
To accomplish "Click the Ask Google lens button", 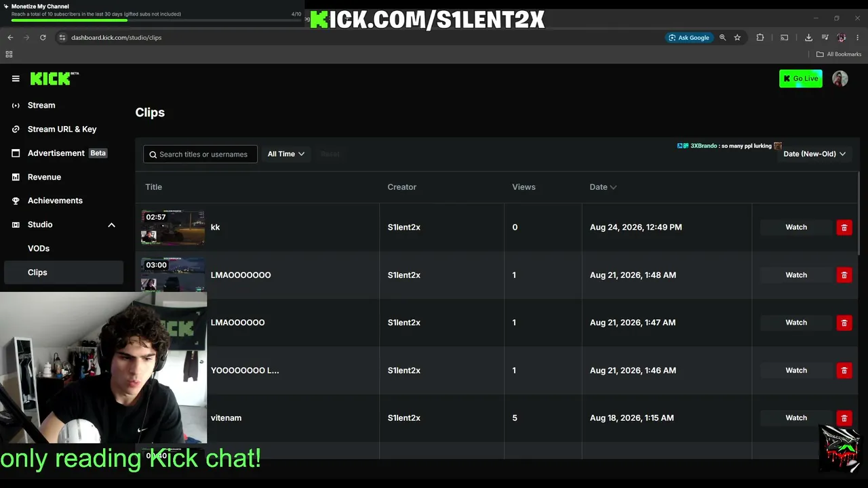I will pyautogui.click(x=689, y=37).
